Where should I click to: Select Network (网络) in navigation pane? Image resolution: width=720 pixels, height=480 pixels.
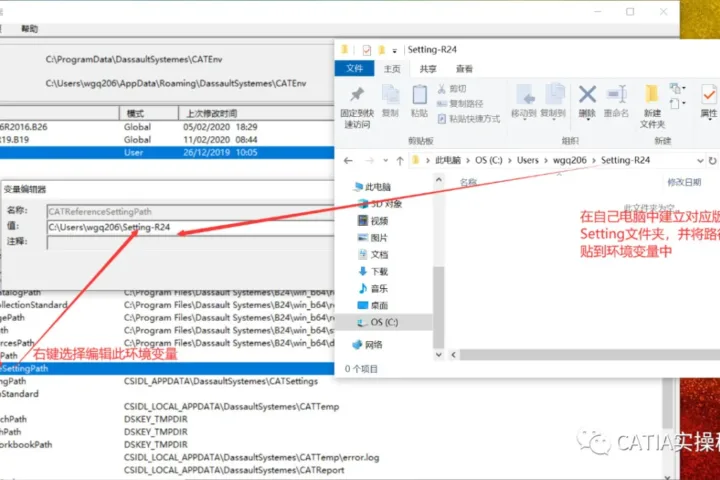tap(367, 344)
